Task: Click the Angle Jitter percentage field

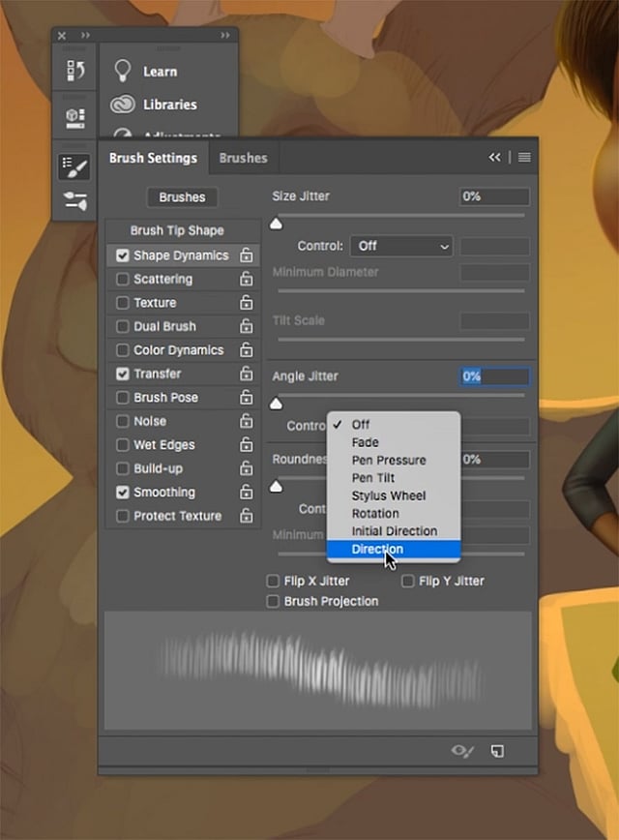Action: (x=495, y=376)
